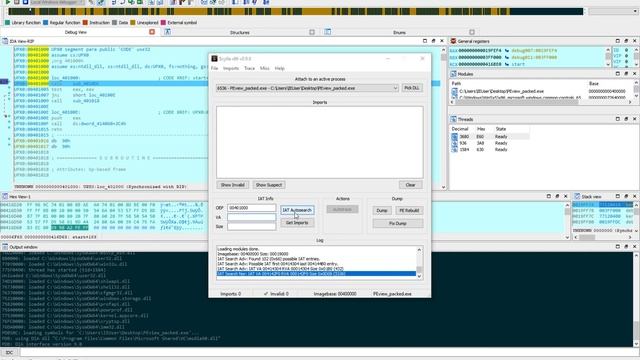Click the Dump button
The height and width of the screenshot is (360, 640).
point(382,211)
